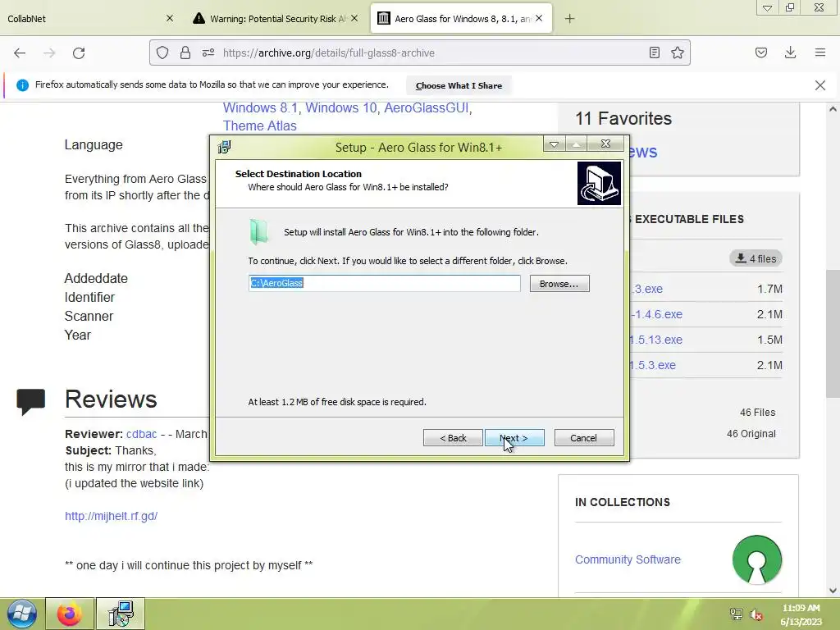Open the Community Software collection logo

(x=757, y=559)
